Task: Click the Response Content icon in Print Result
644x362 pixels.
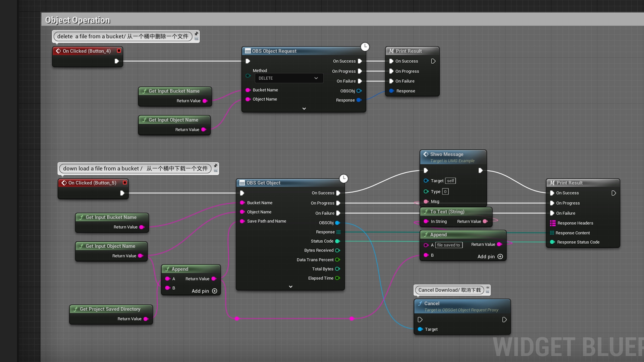Action: (x=552, y=233)
